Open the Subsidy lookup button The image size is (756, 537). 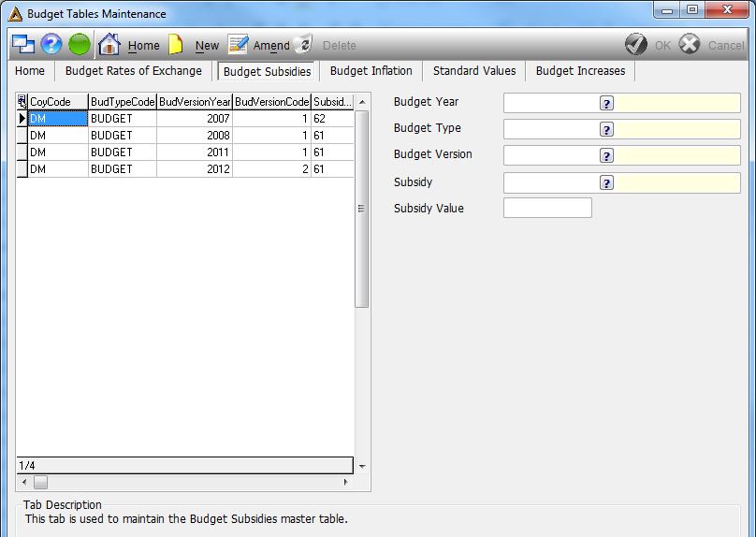(x=606, y=182)
